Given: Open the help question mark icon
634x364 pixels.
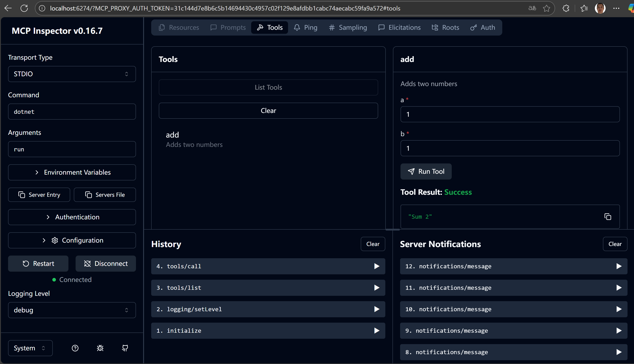Looking at the screenshot, I should click(75, 348).
